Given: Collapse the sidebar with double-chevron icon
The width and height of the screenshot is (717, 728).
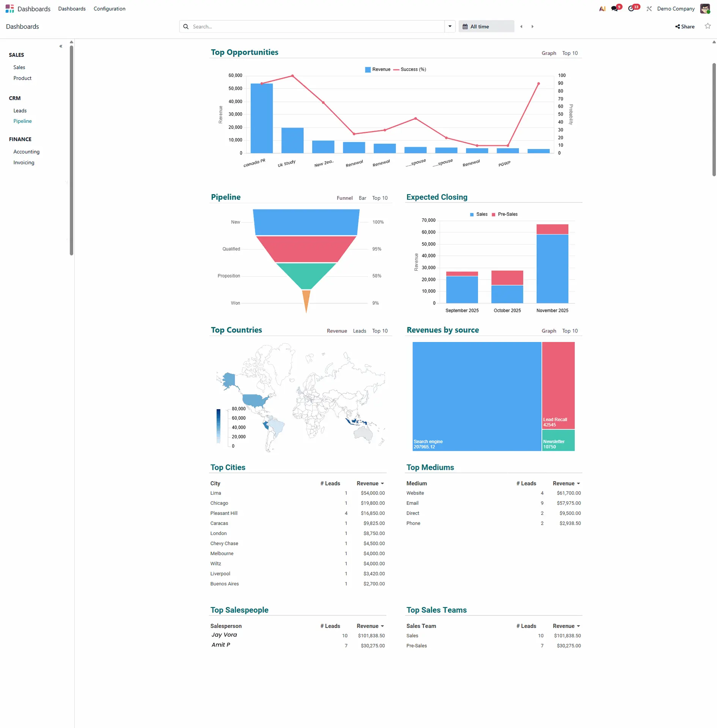Looking at the screenshot, I should (x=61, y=46).
